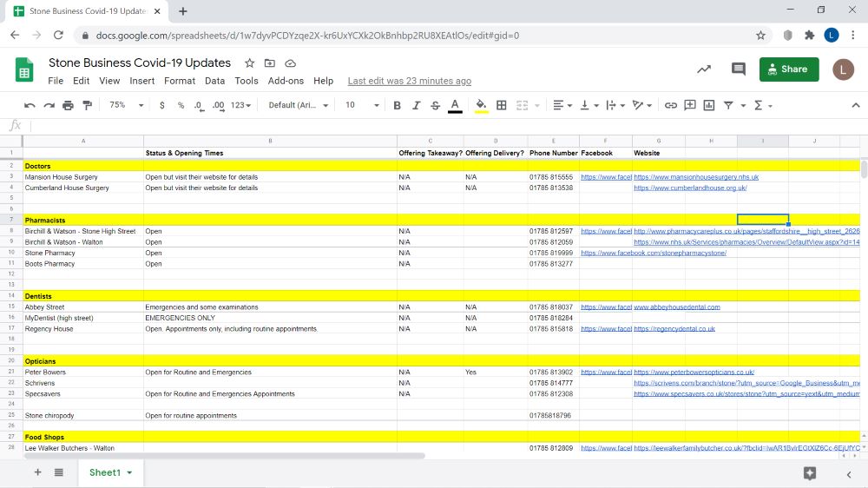Toggle italic formatting
868x488 pixels.
click(x=416, y=105)
